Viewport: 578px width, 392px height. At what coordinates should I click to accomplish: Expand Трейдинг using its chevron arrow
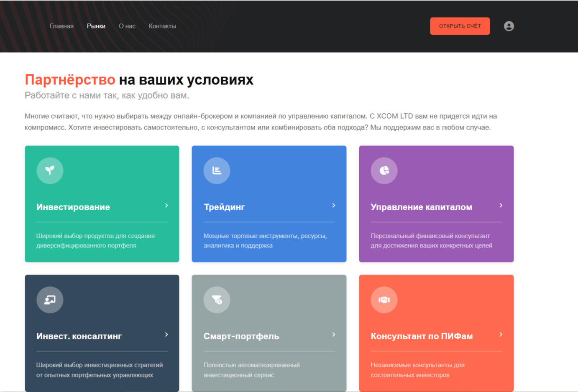[x=333, y=206]
